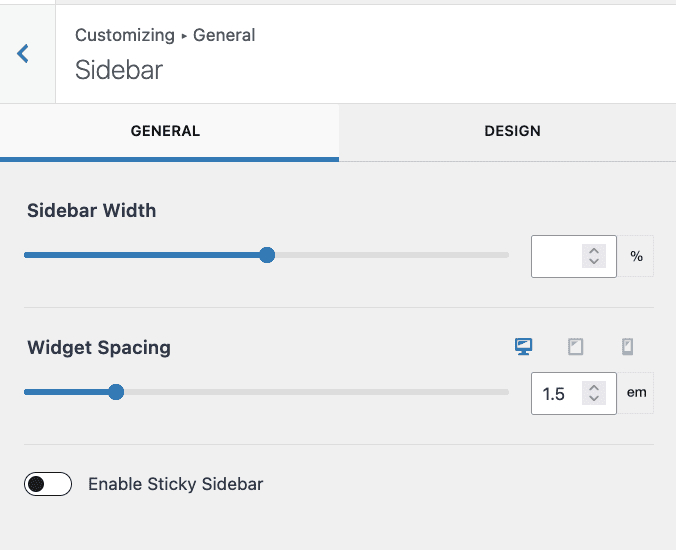Decrease Sidebar Width with the down stepper arrow

click(x=594, y=261)
